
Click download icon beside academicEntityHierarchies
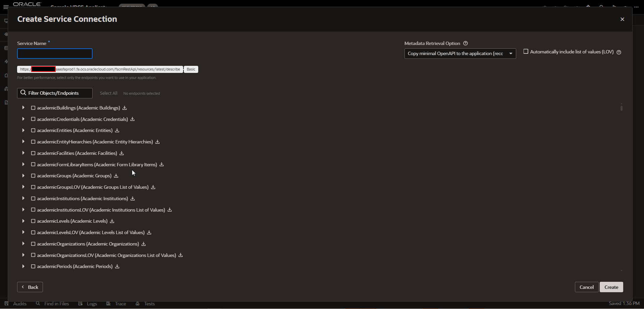[157, 142]
